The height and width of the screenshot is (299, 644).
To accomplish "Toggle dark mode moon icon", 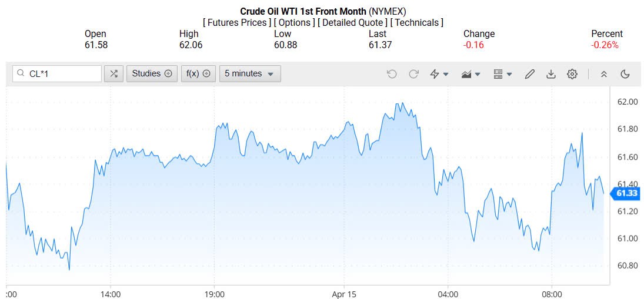I will pyautogui.click(x=625, y=74).
